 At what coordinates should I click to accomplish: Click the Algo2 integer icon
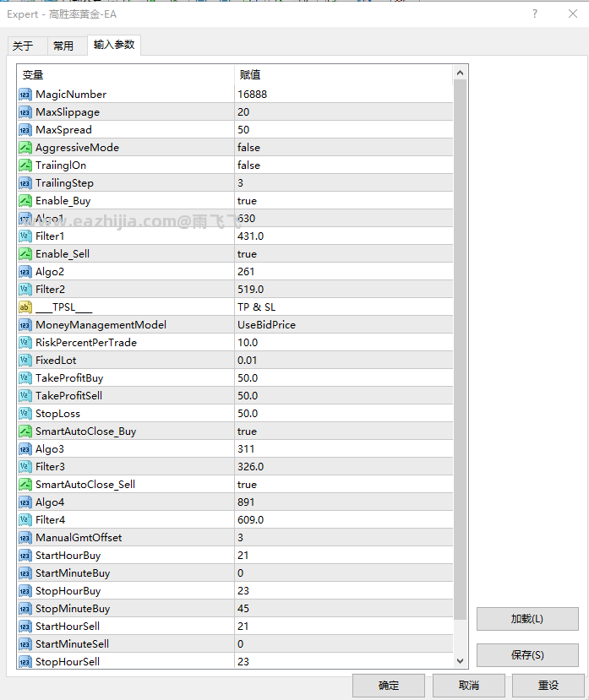pyautogui.click(x=25, y=271)
